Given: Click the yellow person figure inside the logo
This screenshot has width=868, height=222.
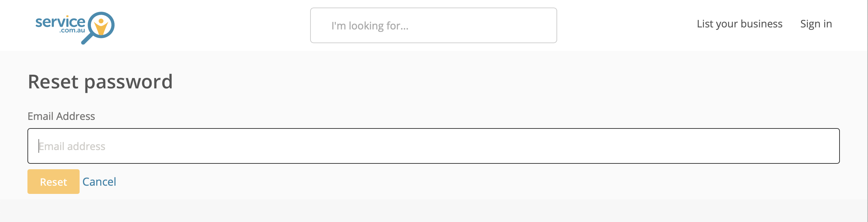Looking at the screenshot, I should (101, 26).
